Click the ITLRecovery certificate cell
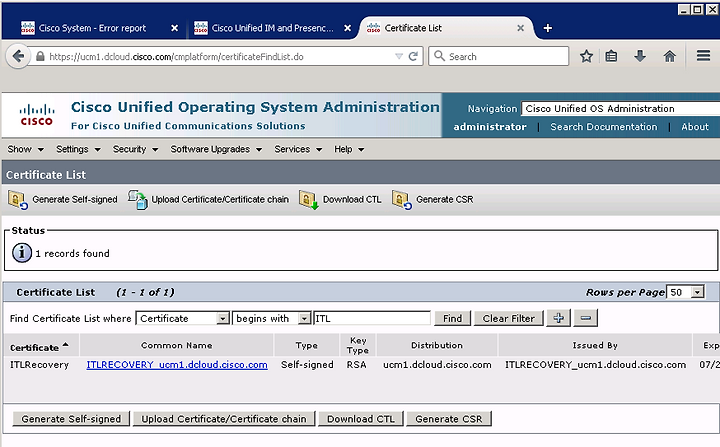Viewport: 720px width, 447px height. tap(39, 365)
